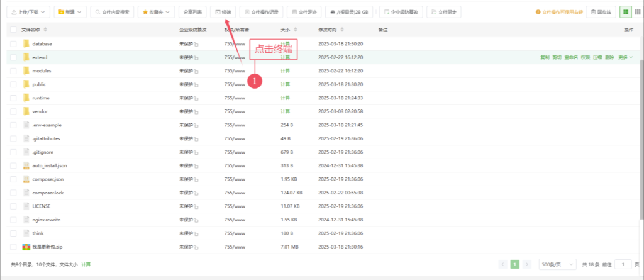Check the modules folder checkbox
Screen dimensions: 644x280
tap(14, 70)
